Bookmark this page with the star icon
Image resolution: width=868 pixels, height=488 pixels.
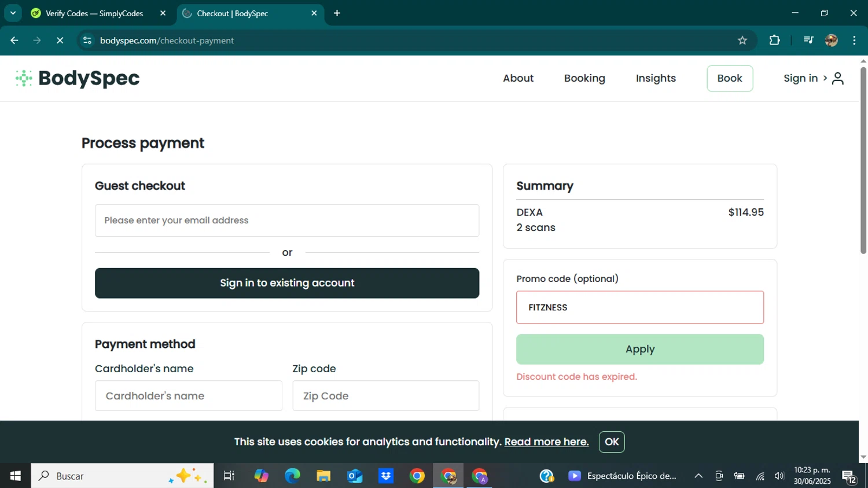742,41
